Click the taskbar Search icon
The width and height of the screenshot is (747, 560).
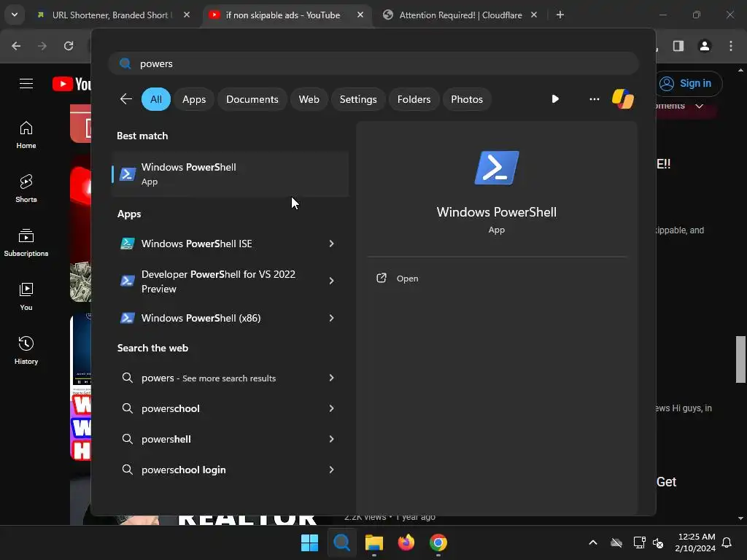click(341, 542)
